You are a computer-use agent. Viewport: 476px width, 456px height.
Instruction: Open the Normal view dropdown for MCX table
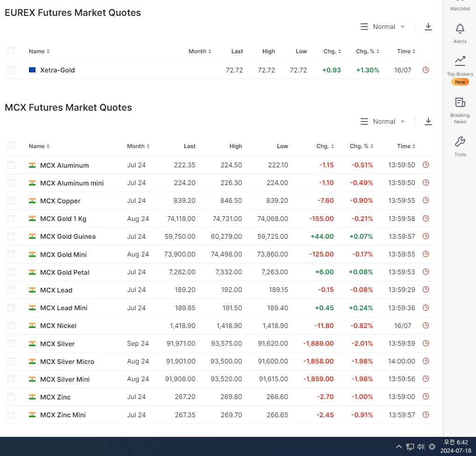(x=383, y=121)
